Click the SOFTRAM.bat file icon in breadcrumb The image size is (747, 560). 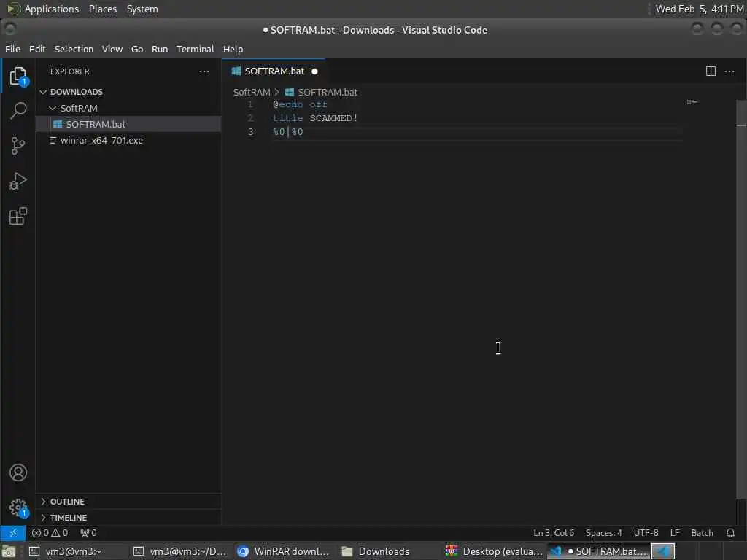289,92
